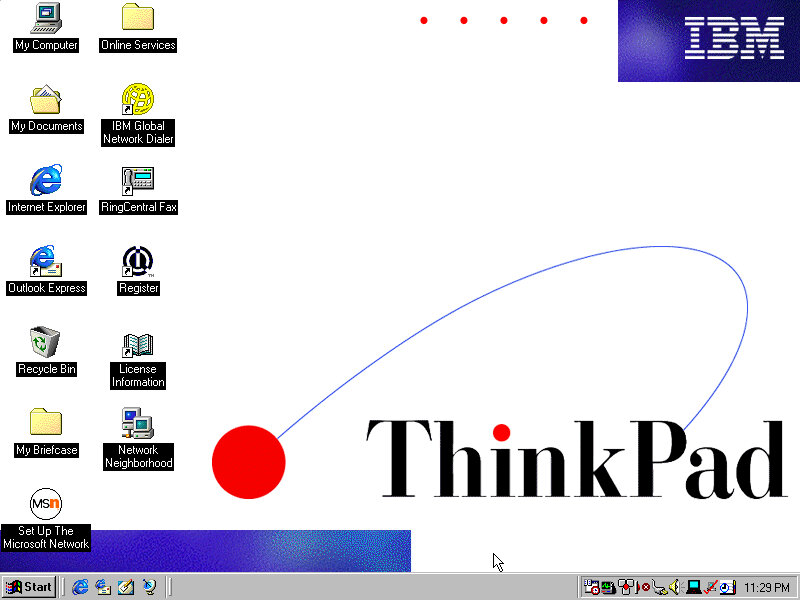This screenshot has height=600, width=800.
Task: Launch Outlook Express from Quick Launch
Action: pyautogui.click(x=103, y=587)
